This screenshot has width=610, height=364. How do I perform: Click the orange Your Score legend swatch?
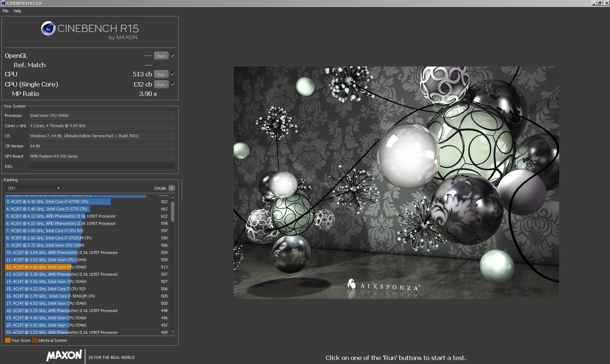[8, 340]
